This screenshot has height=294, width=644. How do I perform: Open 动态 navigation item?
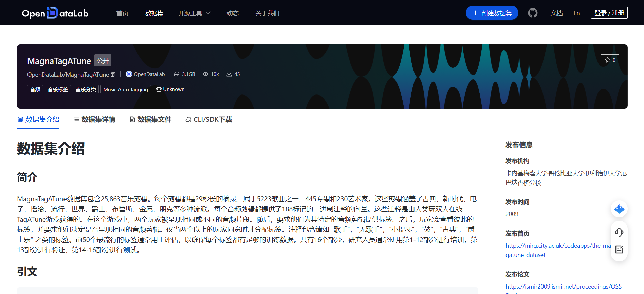click(233, 13)
